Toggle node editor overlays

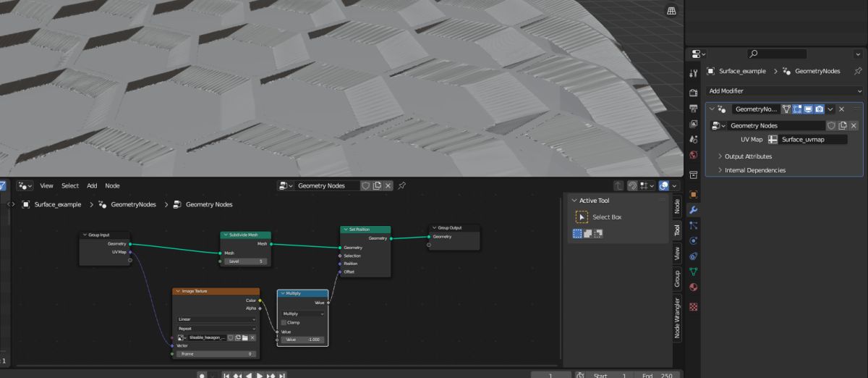(664, 186)
